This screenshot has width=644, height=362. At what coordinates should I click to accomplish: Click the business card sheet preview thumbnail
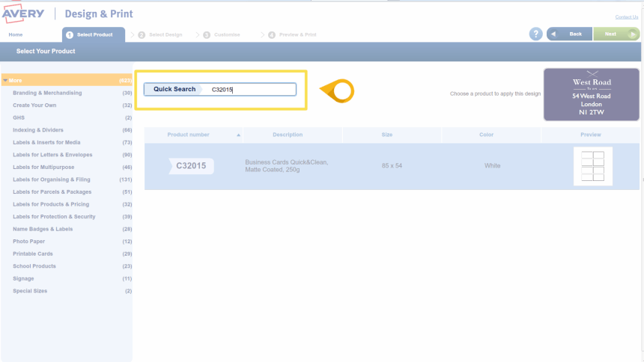click(x=592, y=166)
